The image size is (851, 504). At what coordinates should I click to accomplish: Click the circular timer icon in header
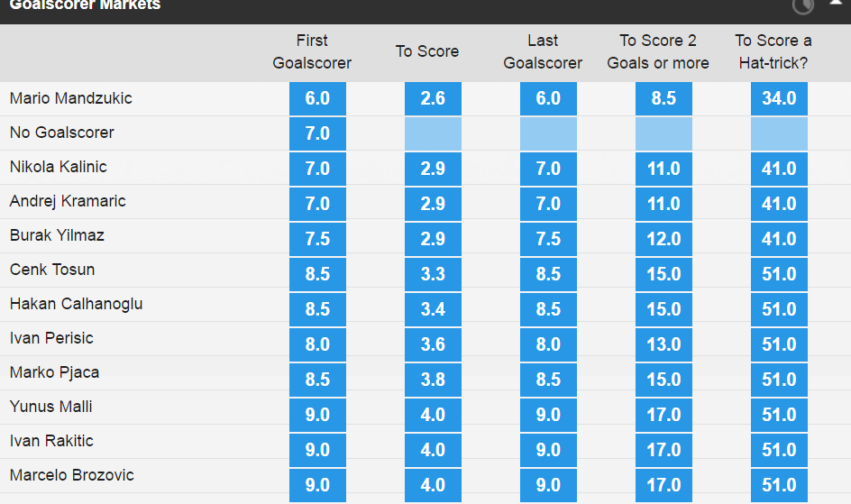click(802, 5)
